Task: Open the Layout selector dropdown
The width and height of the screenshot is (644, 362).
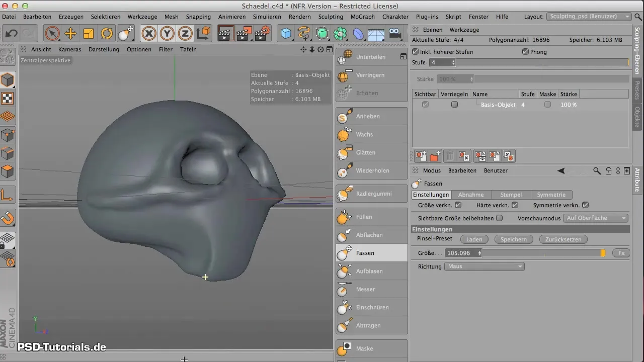Action: tap(589, 17)
